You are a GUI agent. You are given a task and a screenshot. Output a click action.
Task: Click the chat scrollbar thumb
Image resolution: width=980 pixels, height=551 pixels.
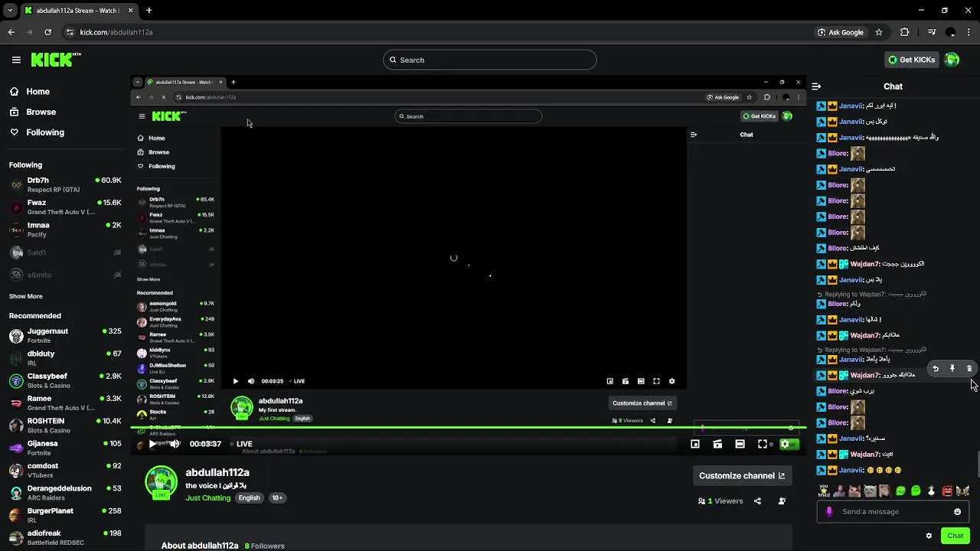[x=977, y=464]
